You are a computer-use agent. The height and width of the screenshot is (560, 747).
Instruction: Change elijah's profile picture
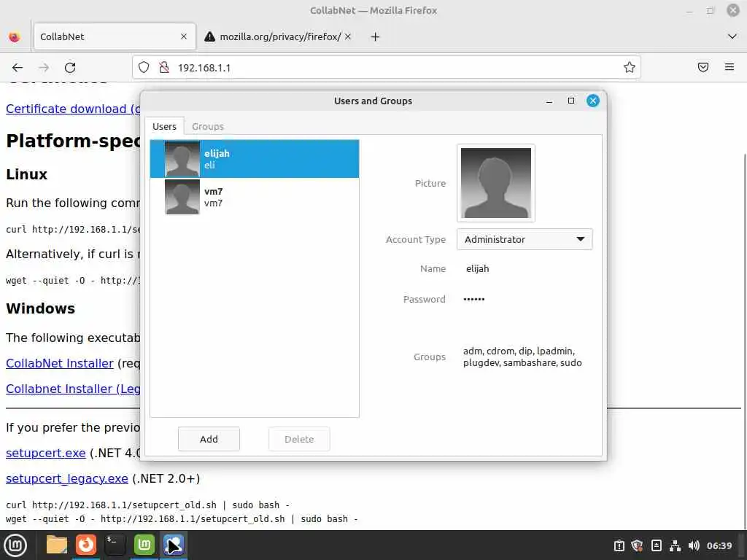pyautogui.click(x=496, y=183)
